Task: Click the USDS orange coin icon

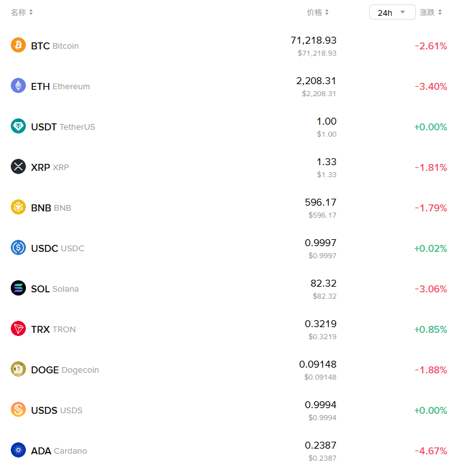Action: [18, 409]
